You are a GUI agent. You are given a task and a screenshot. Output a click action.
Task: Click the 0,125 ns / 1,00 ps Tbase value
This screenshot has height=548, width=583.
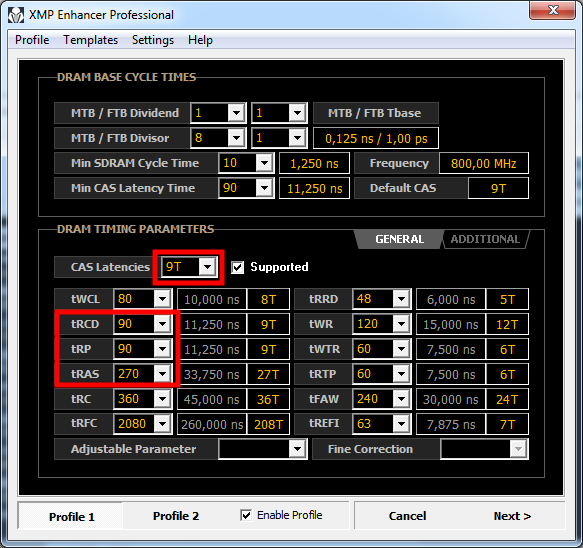[376, 139]
